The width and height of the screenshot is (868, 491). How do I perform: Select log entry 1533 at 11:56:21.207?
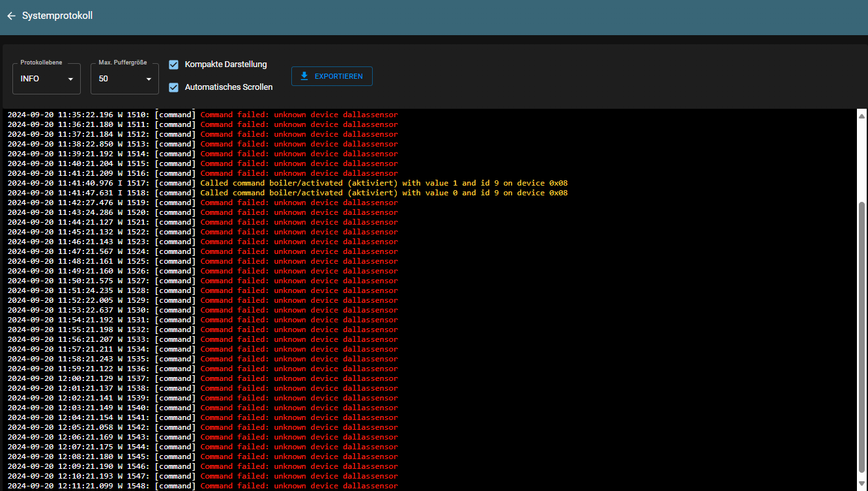tap(203, 339)
